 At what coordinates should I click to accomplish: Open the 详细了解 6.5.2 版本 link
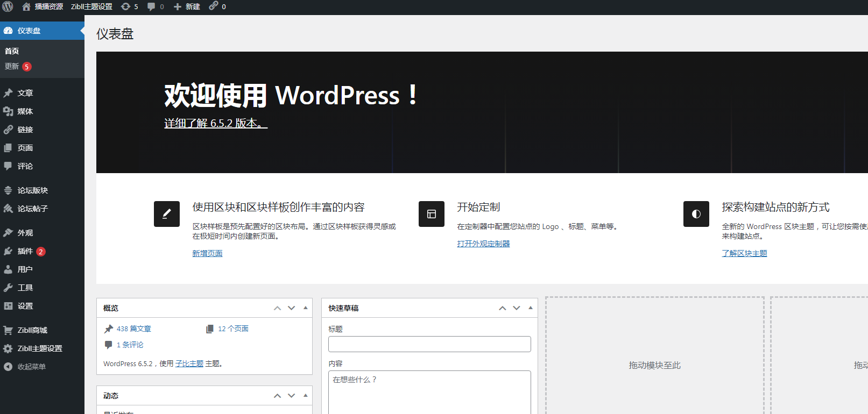[x=215, y=123]
